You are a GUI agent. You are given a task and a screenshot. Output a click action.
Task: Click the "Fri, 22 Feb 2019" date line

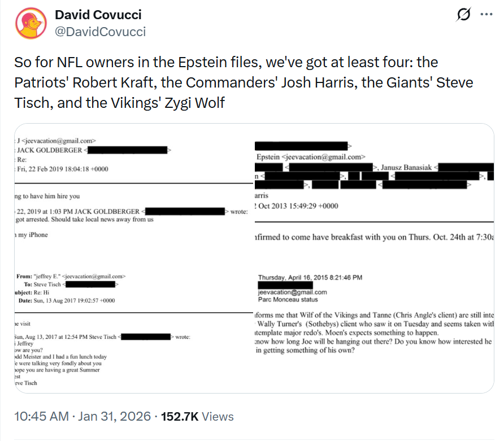click(x=63, y=169)
